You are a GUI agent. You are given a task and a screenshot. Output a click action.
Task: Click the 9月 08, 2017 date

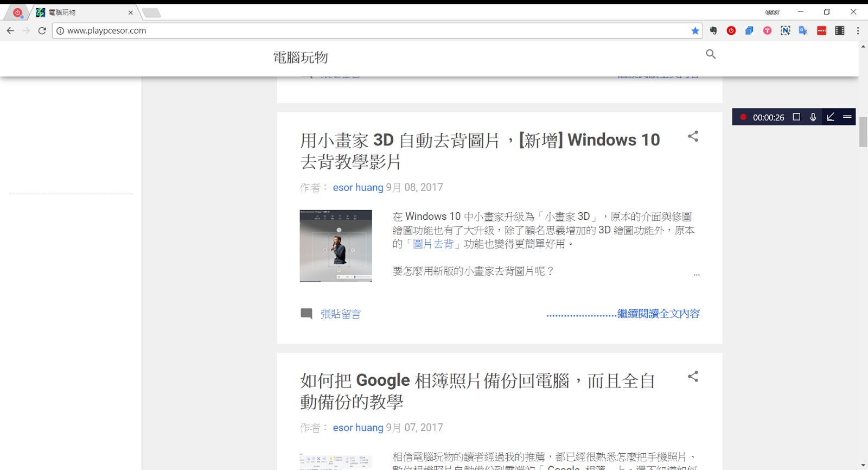coord(414,187)
